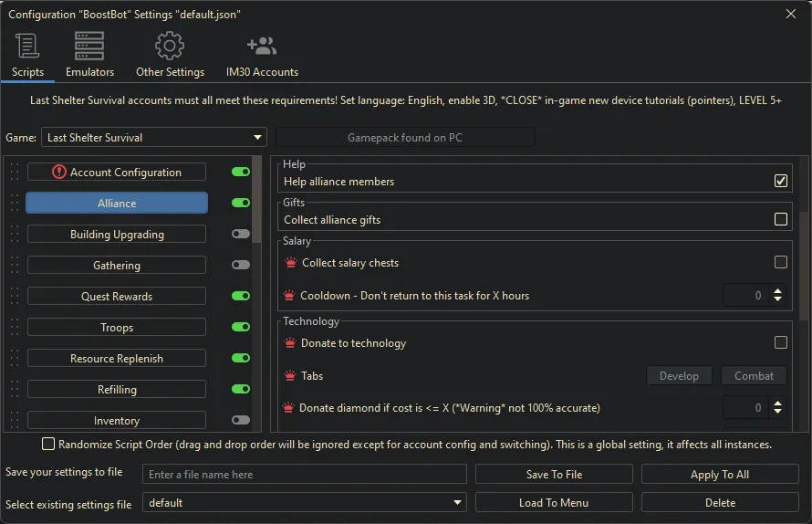Image resolution: width=812 pixels, height=524 pixels.
Task: Click the crown icon beside Donate diamond
Action: 288,408
